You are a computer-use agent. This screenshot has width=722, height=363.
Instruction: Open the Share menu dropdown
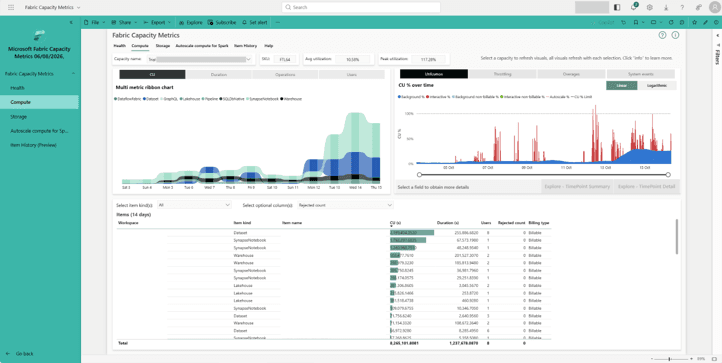pos(124,22)
